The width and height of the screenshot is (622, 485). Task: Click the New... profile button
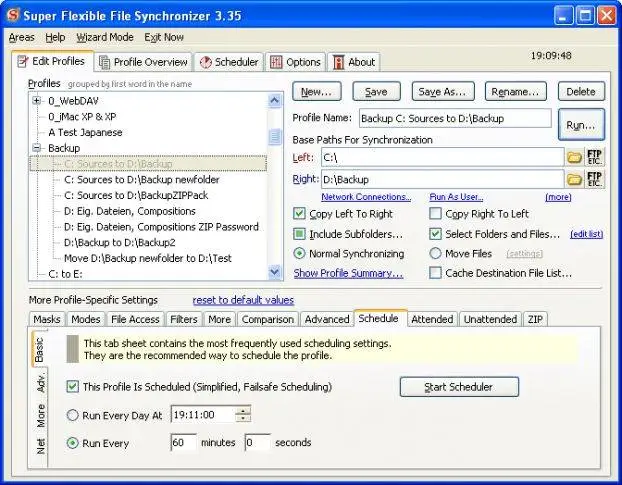pyautogui.click(x=317, y=92)
